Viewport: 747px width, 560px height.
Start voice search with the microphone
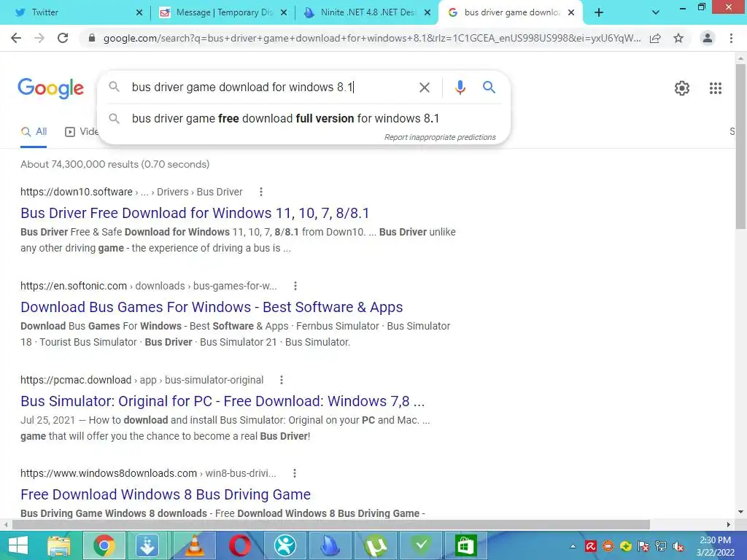(460, 87)
